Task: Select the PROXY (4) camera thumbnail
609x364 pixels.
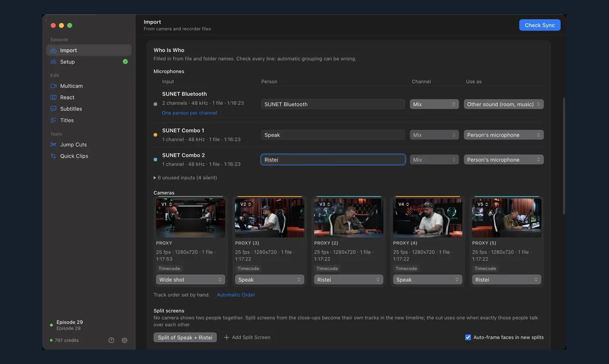Action: tap(428, 218)
